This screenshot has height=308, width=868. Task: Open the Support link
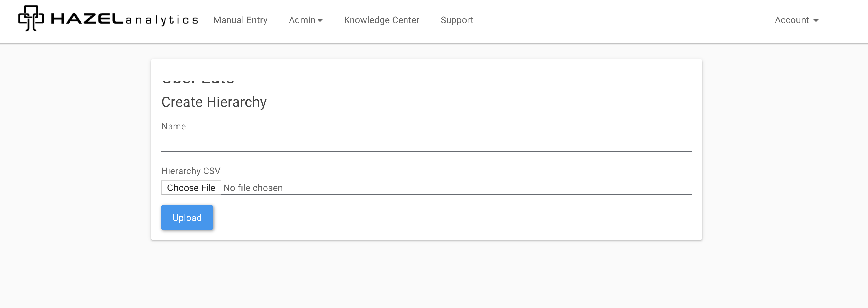click(457, 20)
